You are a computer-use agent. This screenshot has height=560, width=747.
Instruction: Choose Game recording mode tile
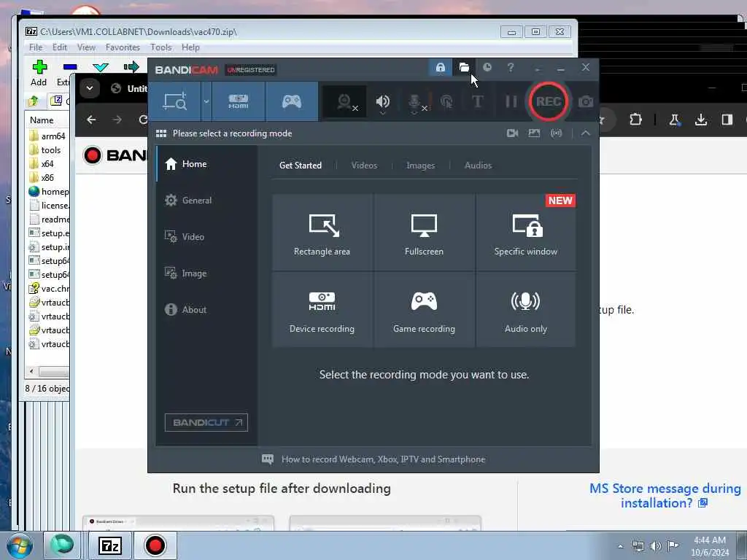click(424, 310)
